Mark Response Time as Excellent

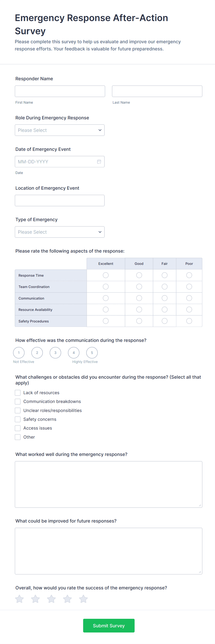click(106, 275)
